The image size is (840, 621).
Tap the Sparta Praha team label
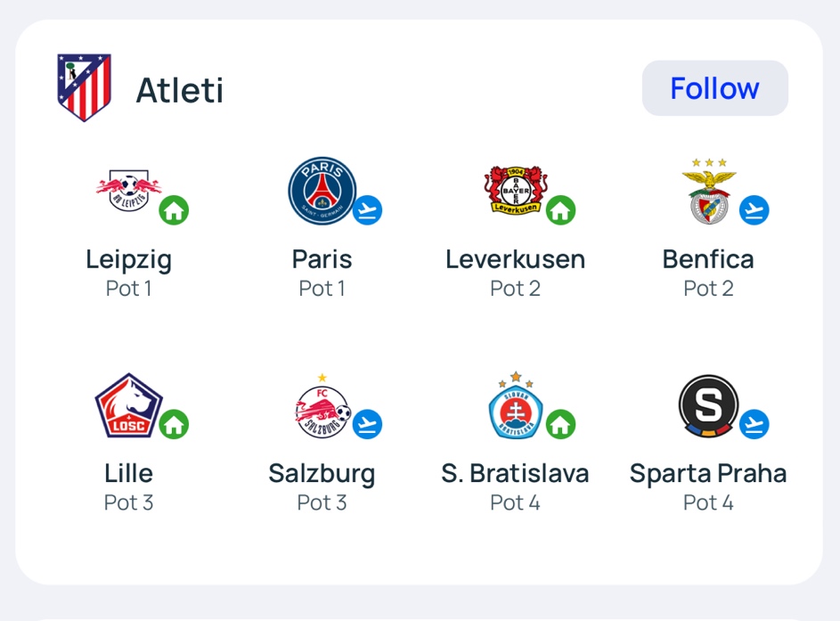point(708,474)
